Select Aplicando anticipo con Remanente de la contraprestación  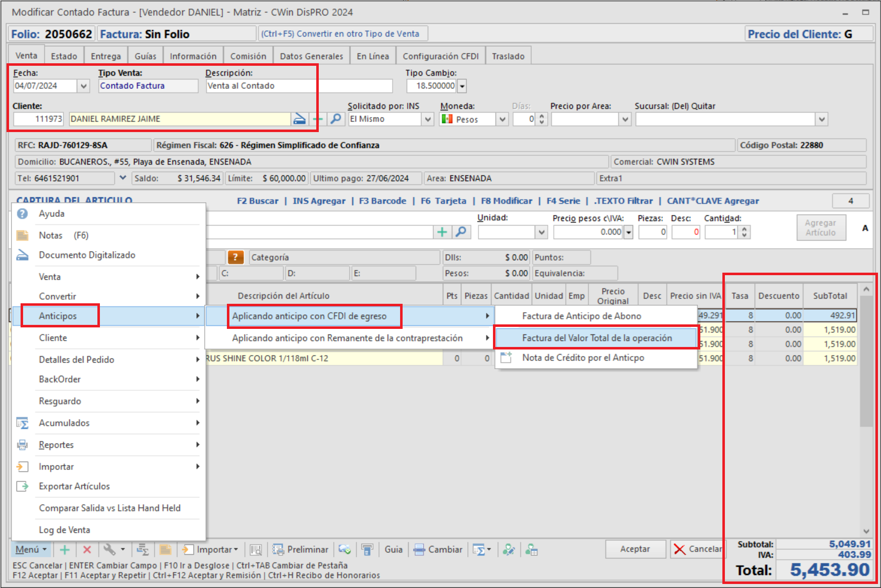pyautogui.click(x=349, y=338)
